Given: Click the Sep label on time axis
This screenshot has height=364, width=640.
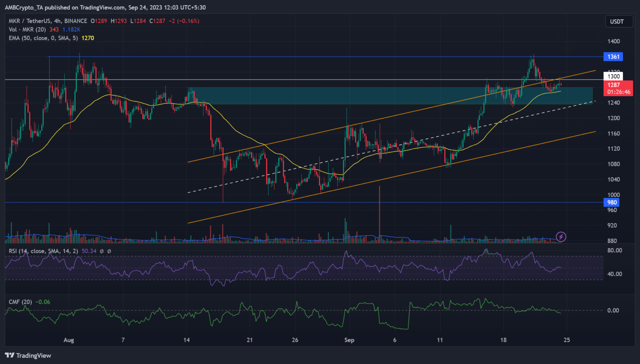Looking at the screenshot, I should click(349, 340).
